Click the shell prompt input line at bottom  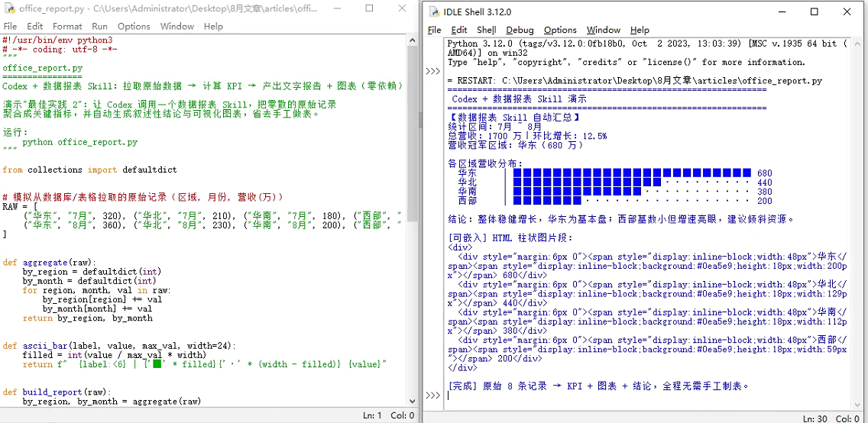pos(648,396)
